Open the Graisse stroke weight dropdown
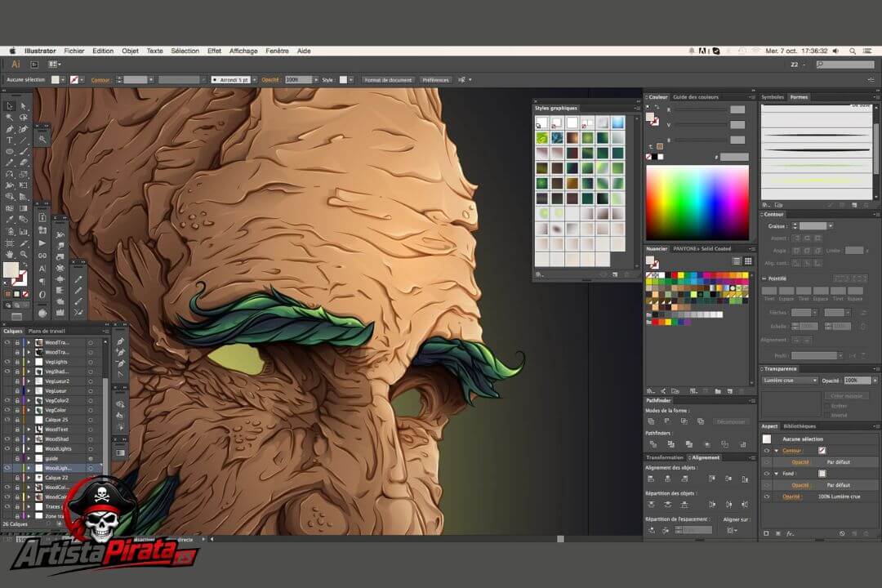 [x=831, y=226]
